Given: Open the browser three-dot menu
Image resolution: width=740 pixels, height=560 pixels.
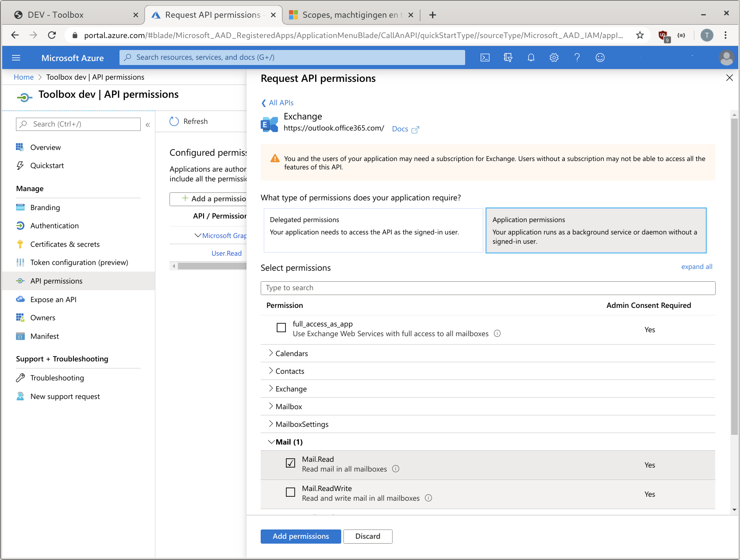Looking at the screenshot, I should point(725,35).
